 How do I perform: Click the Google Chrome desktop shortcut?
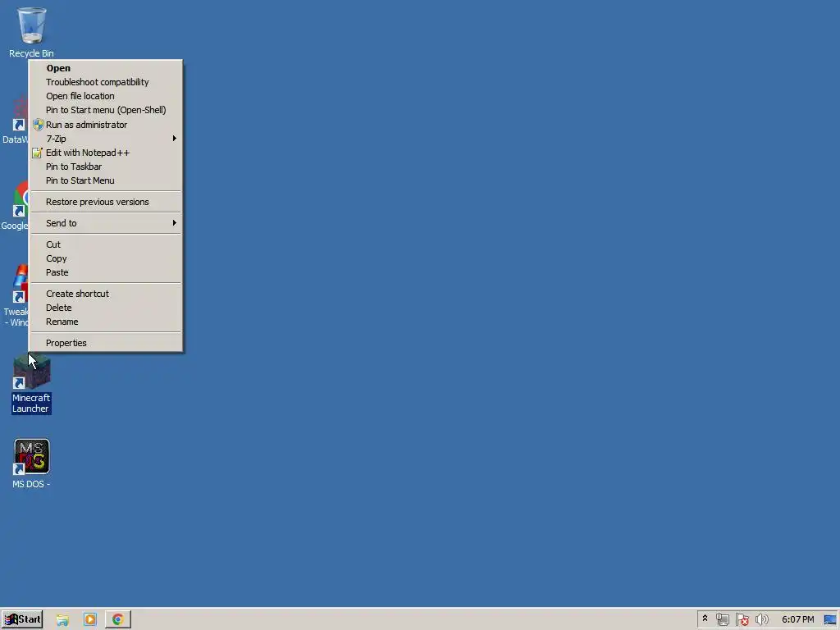tap(15, 206)
